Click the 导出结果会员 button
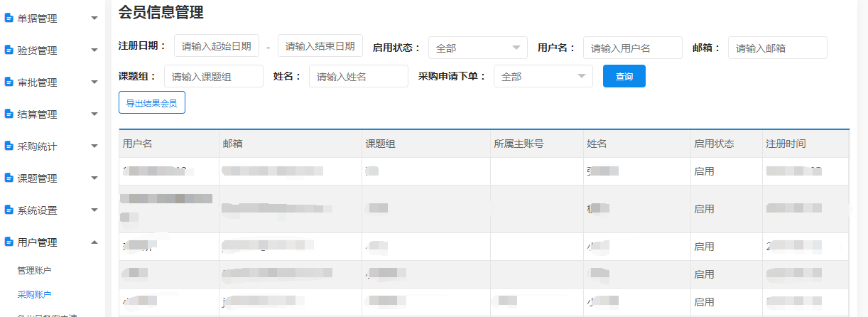The image size is (868, 317). 151,103
